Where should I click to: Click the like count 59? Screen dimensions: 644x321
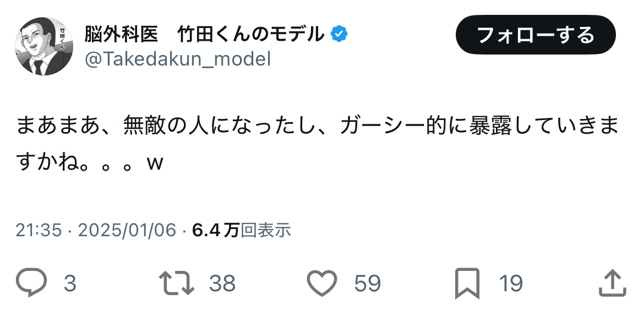[x=368, y=284]
